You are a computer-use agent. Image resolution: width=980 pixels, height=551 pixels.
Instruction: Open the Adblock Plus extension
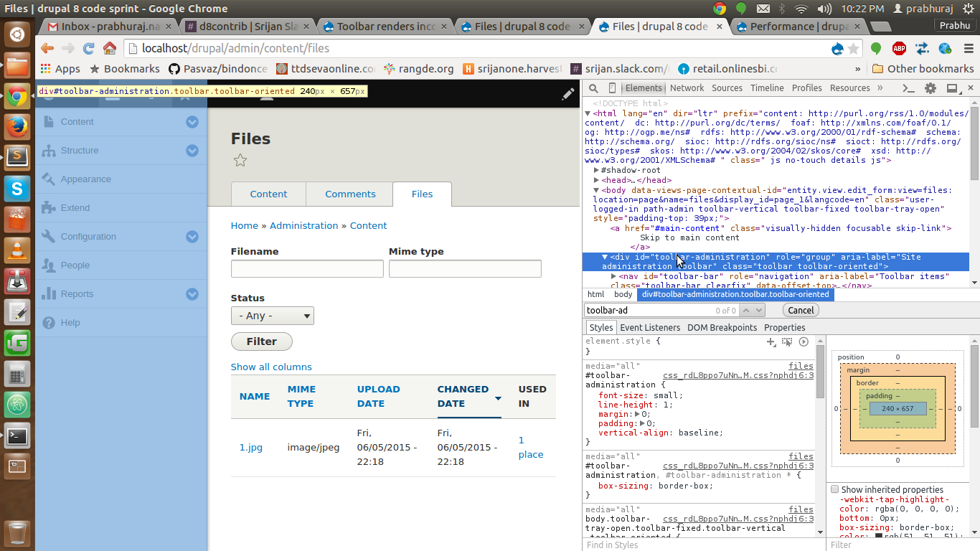tap(899, 49)
